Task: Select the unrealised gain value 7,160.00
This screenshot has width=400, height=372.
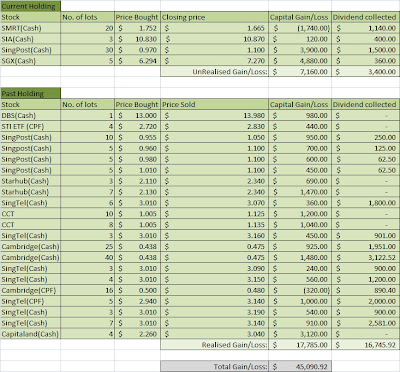Action: pos(300,72)
